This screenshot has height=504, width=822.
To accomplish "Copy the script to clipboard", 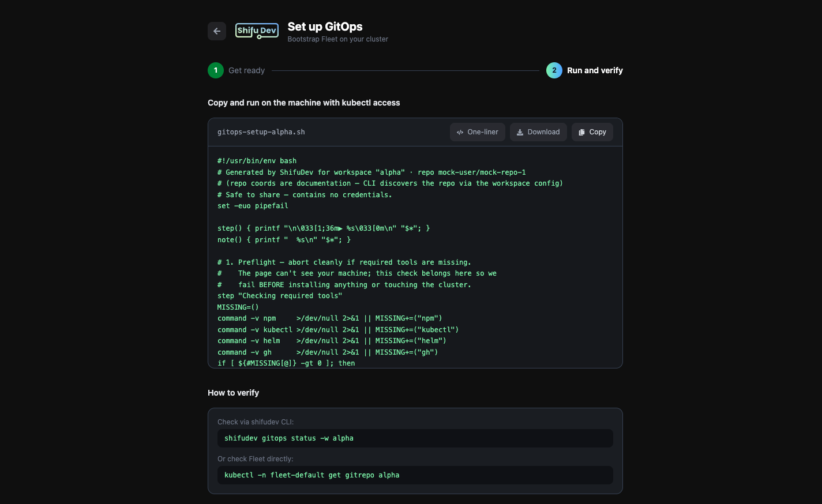I will click(x=592, y=132).
